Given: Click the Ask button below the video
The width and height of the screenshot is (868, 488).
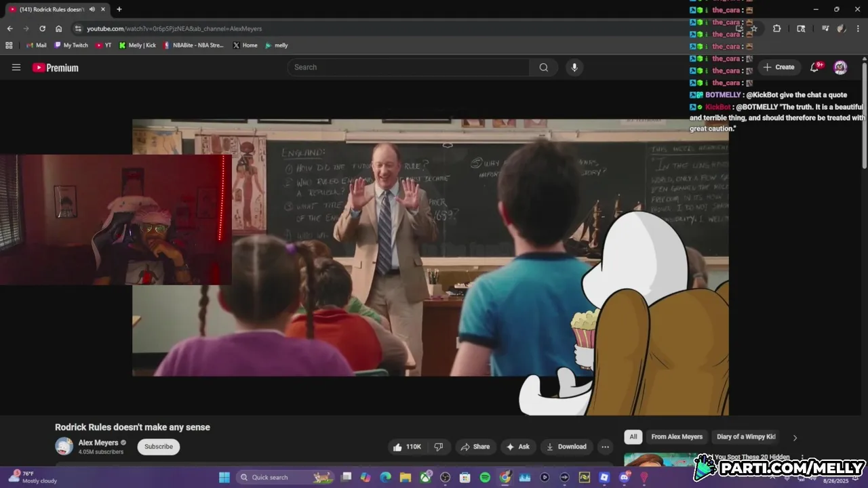Looking at the screenshot, I should (x=517, y=447).
